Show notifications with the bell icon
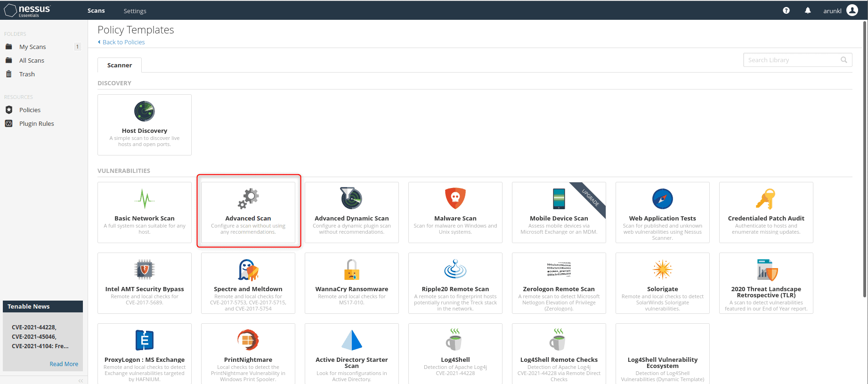 click(808, 10)
